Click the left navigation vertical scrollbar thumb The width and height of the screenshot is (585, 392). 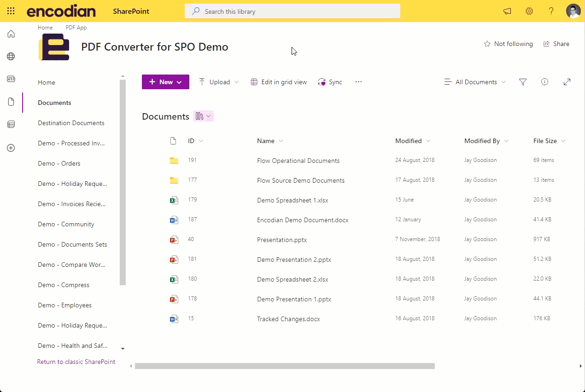tap(123, 182)
